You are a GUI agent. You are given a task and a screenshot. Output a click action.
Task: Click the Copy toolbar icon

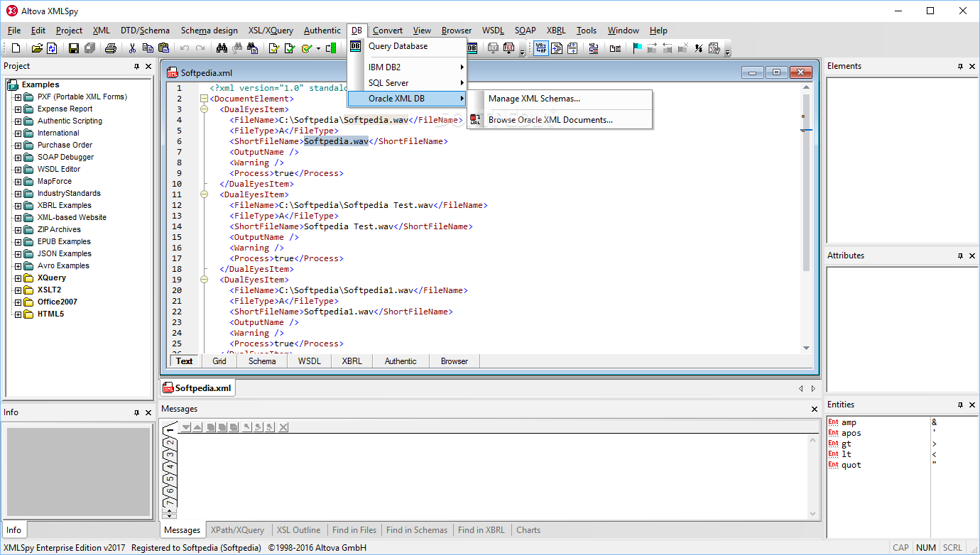148,48
